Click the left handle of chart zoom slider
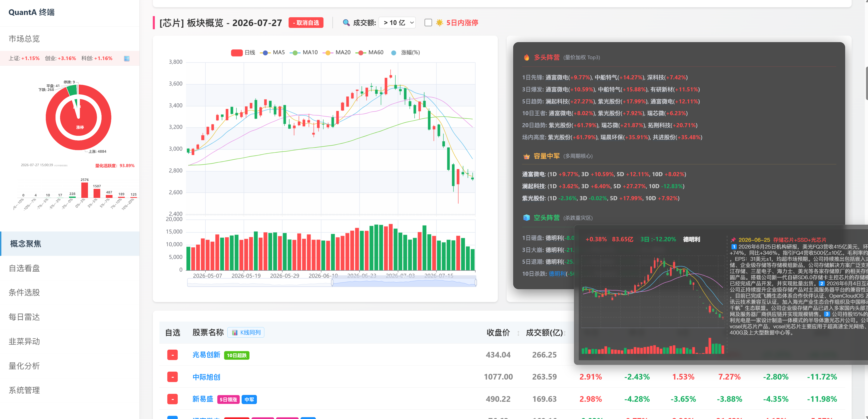 [x=332, y=283]
